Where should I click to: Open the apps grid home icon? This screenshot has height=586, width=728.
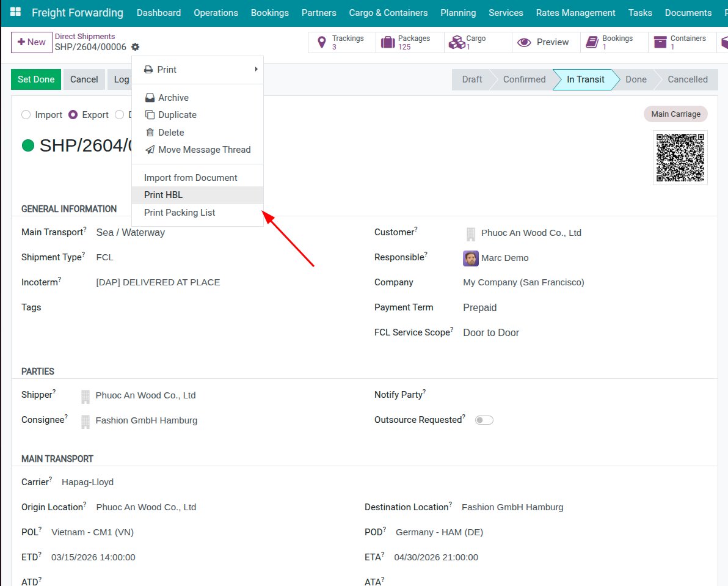16,12
